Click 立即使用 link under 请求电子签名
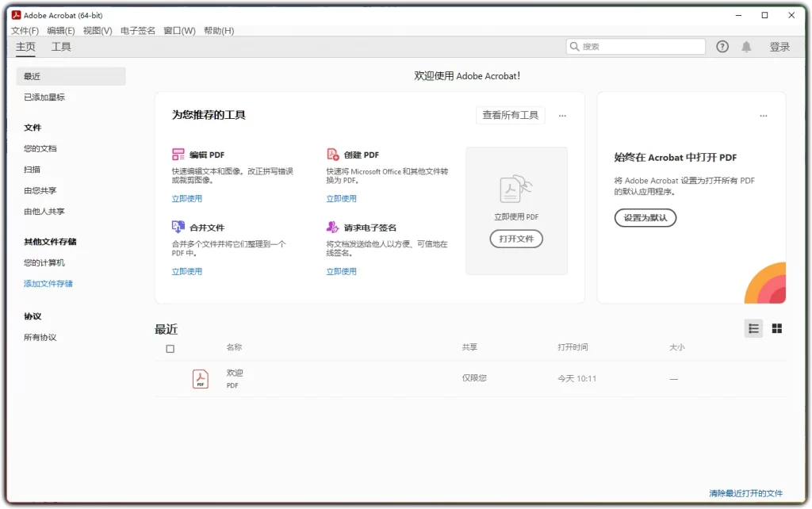The image size is (812, 509). tap(341, 271)
